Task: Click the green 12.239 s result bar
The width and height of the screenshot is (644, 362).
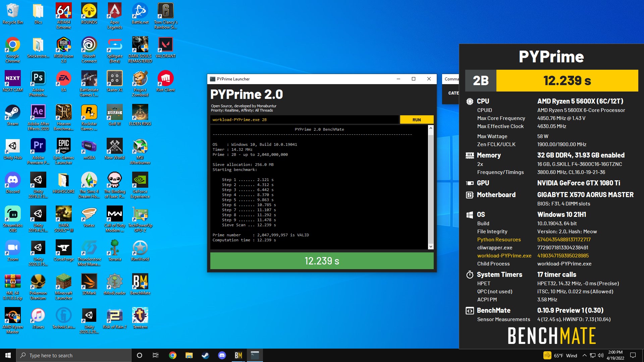Action: 322,261
